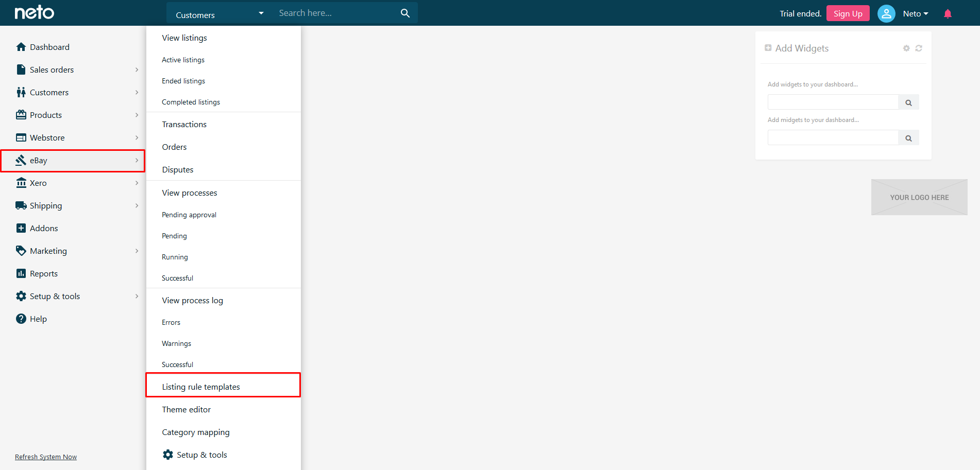
Task: Click the user avatar icon
Action: pyautogui.click(x=886, y=13)
